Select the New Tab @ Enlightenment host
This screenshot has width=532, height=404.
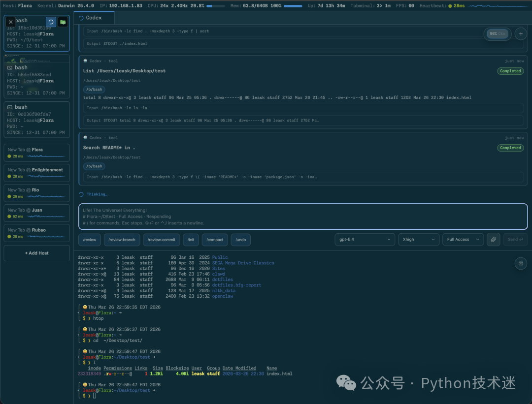[36, 173]
